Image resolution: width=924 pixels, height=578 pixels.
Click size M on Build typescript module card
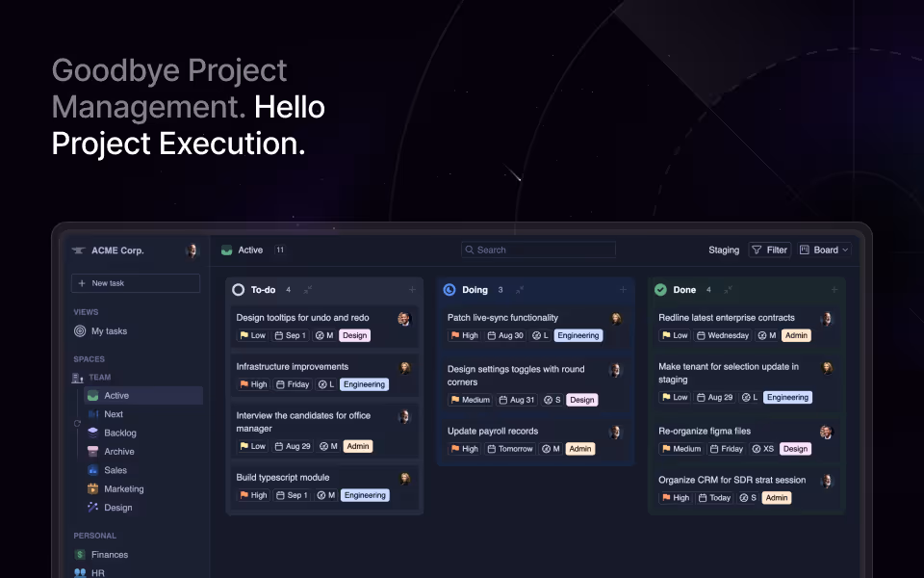325,495
